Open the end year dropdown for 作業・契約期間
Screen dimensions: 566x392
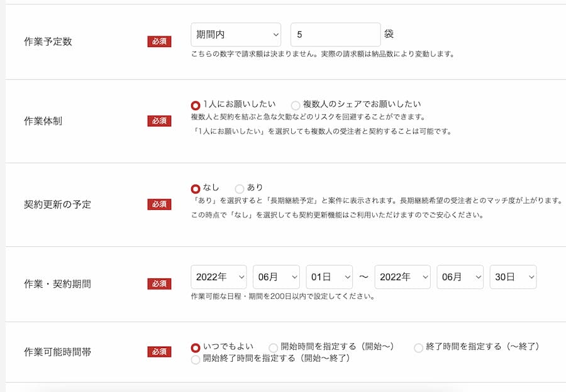point(402,276)
